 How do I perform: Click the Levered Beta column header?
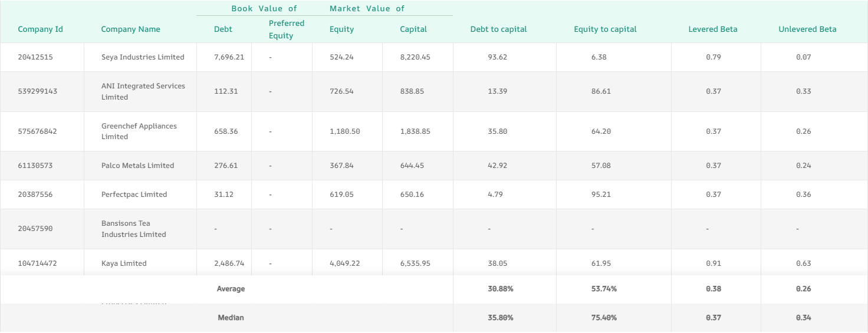pos(712,29)
